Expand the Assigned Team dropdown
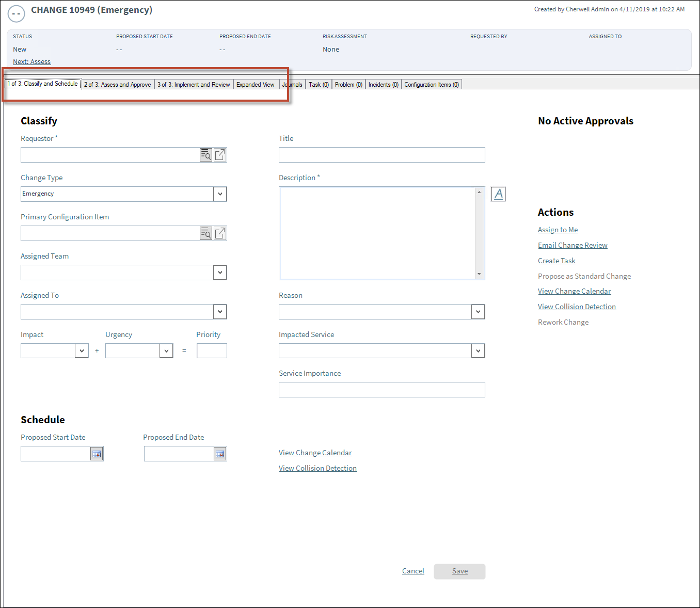Viewport: 700px width, 608px height. click(x=220, y=273)
